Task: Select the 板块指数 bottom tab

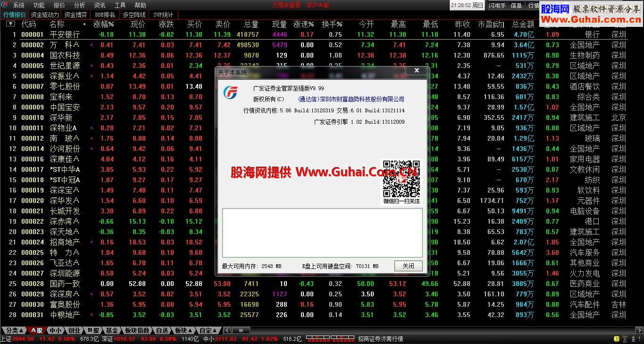Action: [137, 330]
